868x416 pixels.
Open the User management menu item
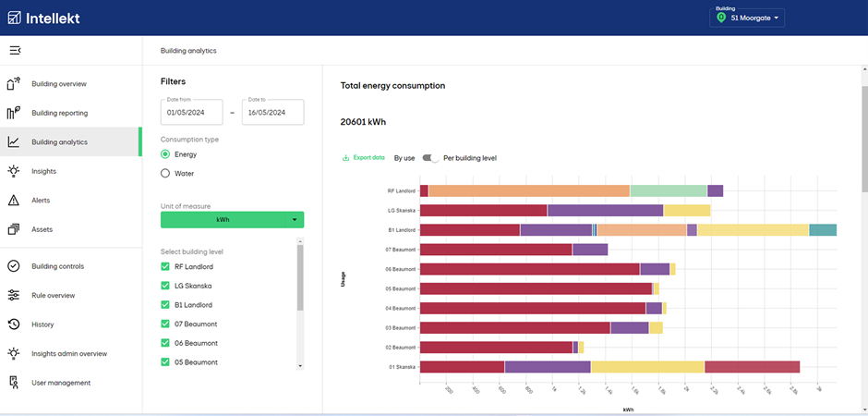coord(61,383)
